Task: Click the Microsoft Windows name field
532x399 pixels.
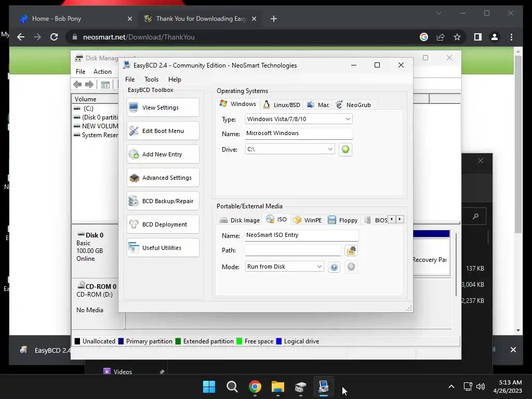Action: [x=299, y=134]
